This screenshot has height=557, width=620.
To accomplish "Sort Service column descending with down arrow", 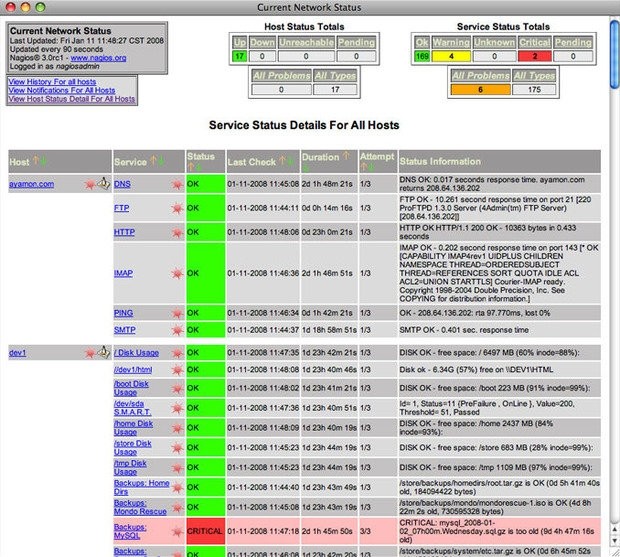I will [x=162, y=160].
